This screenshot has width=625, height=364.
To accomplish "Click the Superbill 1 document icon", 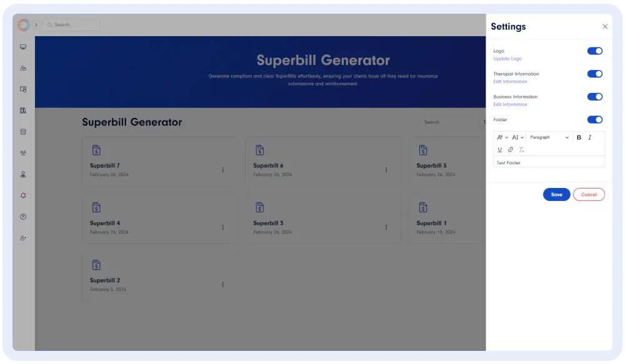I will point(423,207).
